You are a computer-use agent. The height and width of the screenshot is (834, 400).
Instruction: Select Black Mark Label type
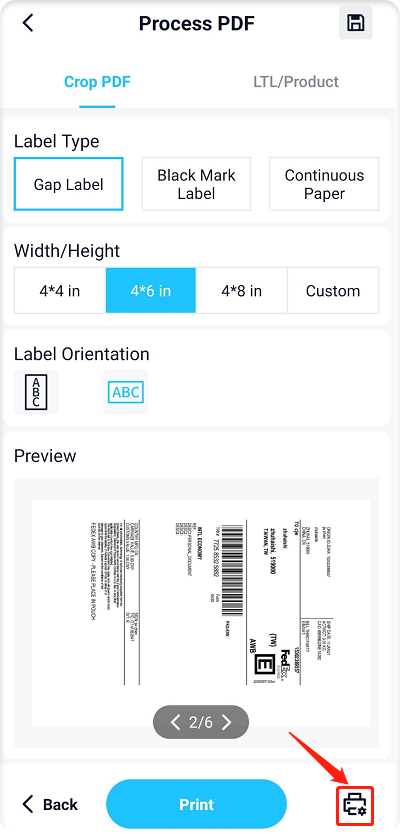196,184
